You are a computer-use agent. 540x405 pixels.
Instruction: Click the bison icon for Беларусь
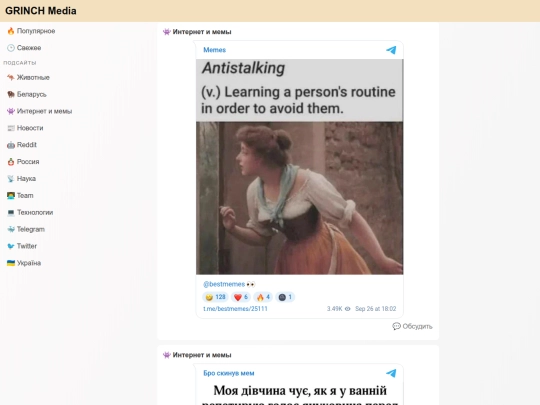[x=11, y=94]
